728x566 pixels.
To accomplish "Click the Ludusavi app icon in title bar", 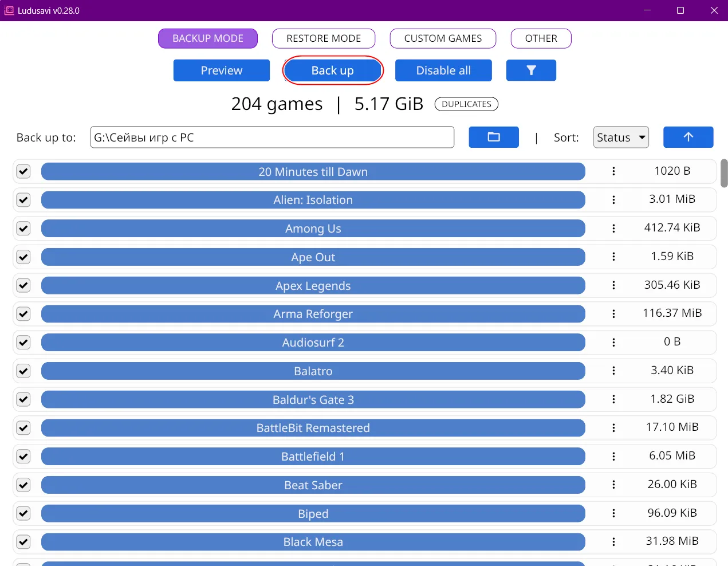I will [x=9, y=10].
